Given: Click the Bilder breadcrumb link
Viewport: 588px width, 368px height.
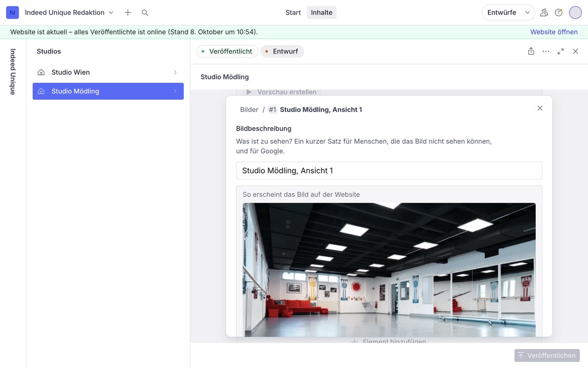Looking at the screenshot, I should tap(249, 110).
